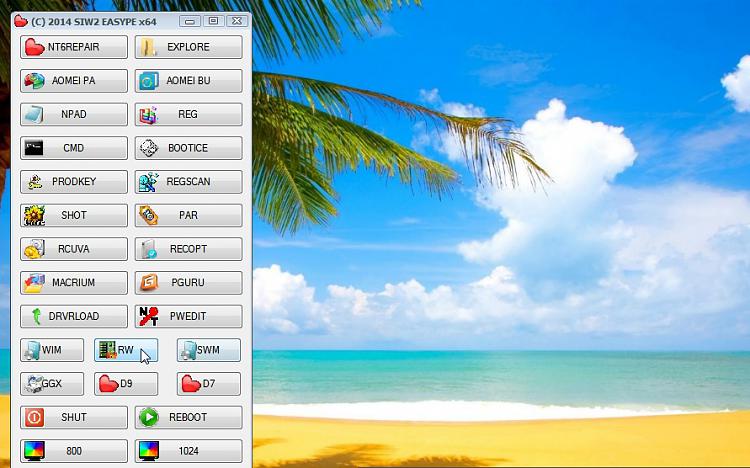Click the RECOPT button
Screen dimensions: 750x468
188,249
